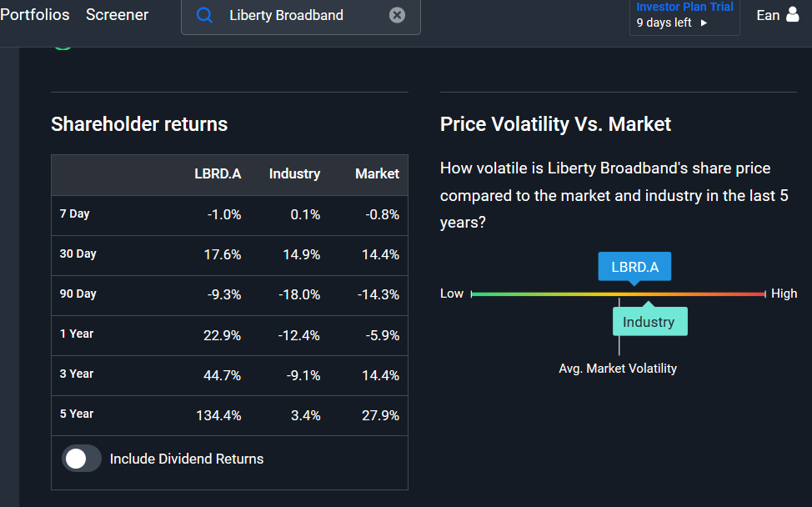Image resolution: width=812 pixels, height=507 pixels.
Task: Select the 5 Year returns row
Action: click(229, 415)
